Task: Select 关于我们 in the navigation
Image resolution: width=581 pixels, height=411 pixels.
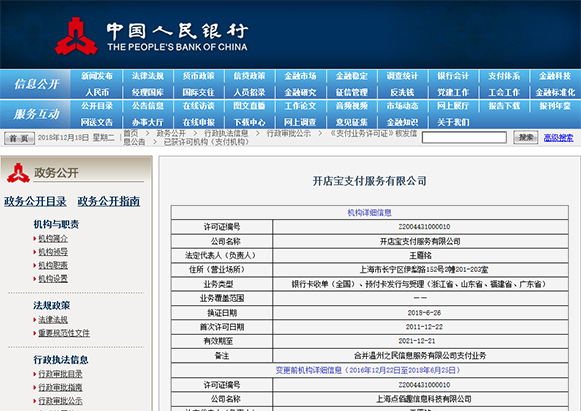Action: coord(453,122)
